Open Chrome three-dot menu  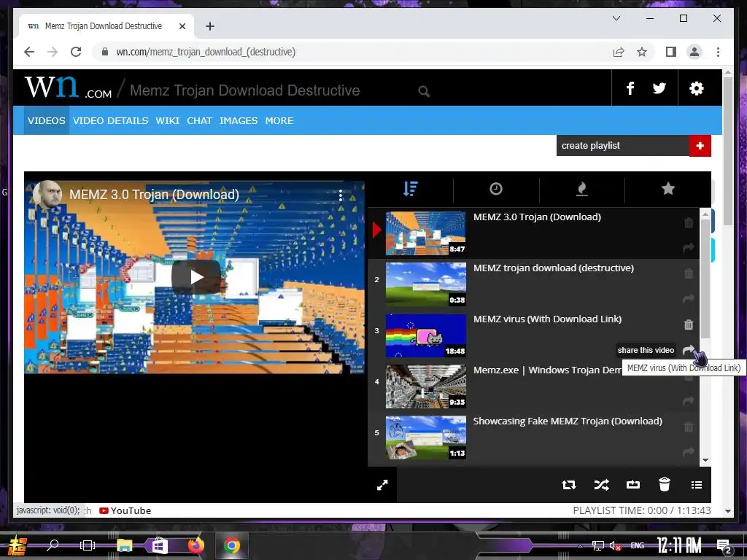718,52
